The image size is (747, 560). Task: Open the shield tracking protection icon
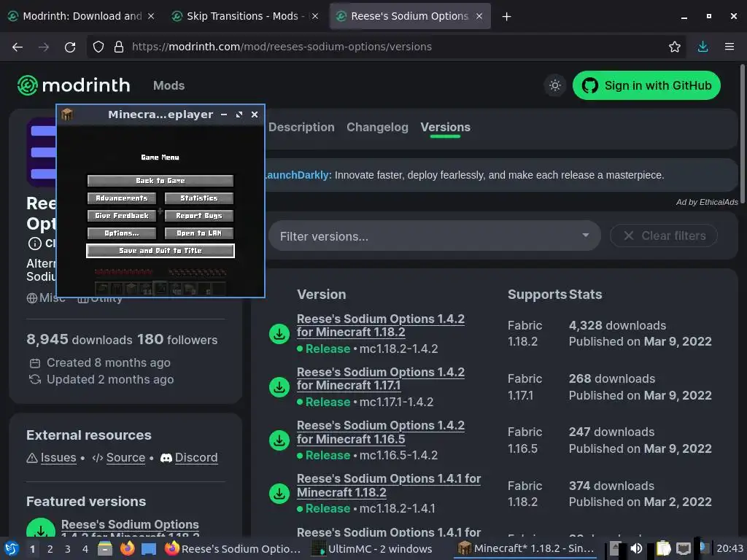coord(98,47)
